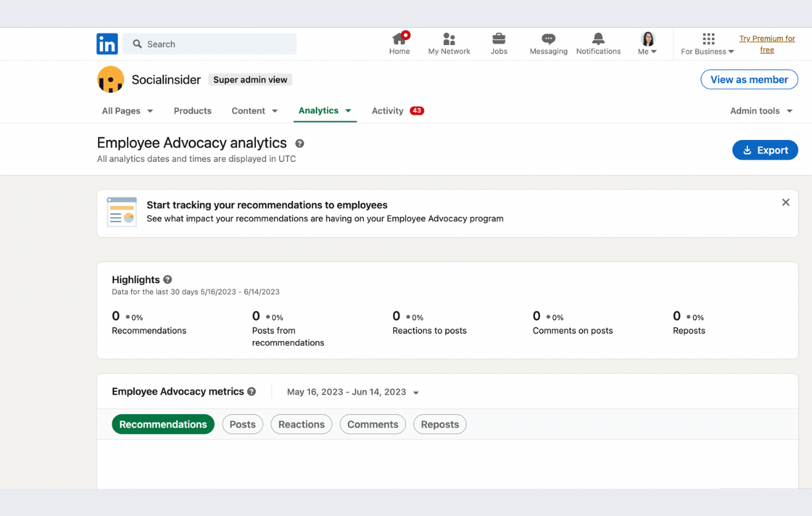
Task: Expand the Admin tools dropdown
Action: [x=761, y=111]
